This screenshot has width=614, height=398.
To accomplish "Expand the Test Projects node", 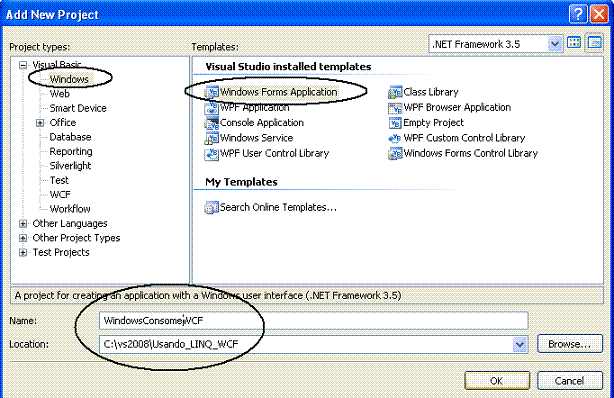I will tap(23, 253).
